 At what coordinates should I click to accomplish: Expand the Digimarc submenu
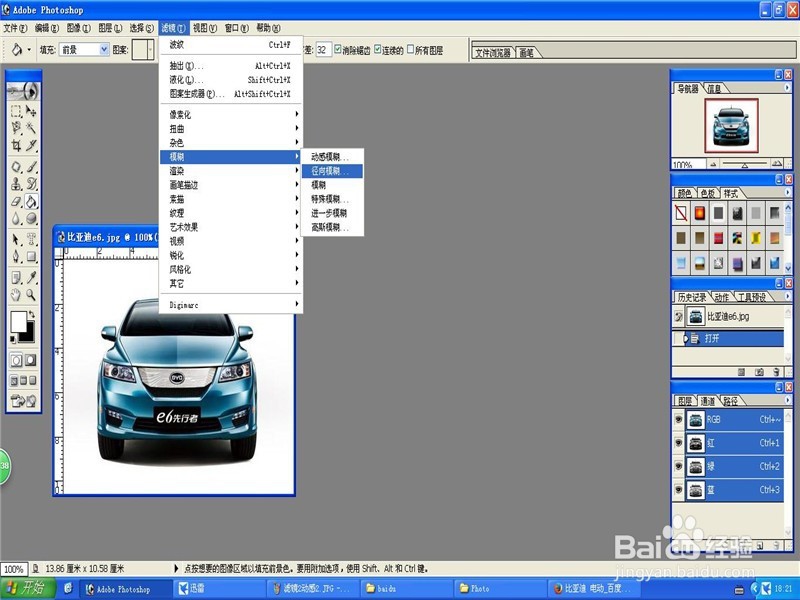pyautogui.click(x=231, y=305)
